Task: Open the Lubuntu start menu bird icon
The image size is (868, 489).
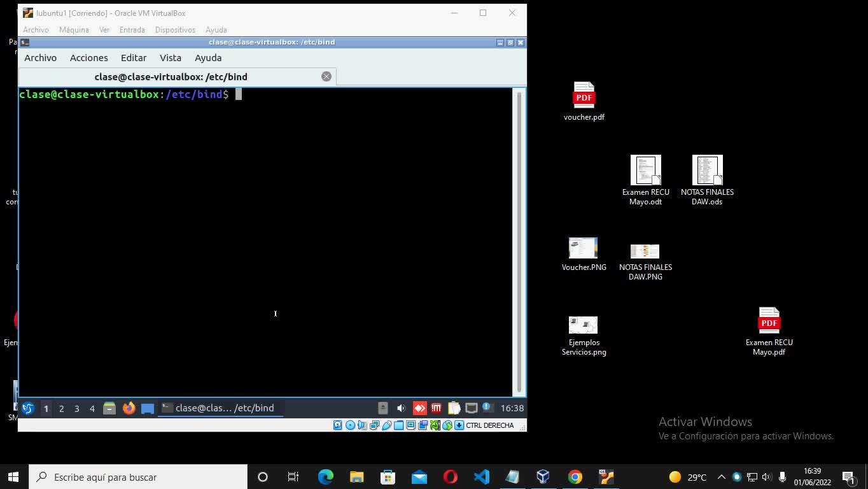Action: [28, 408]
